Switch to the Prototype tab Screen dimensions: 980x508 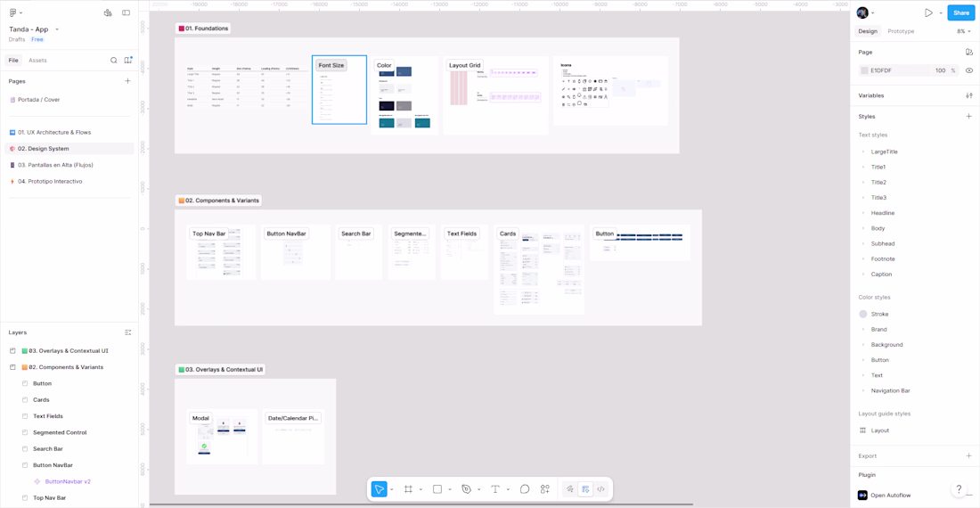pyautogui.click(x=901, y=31)
